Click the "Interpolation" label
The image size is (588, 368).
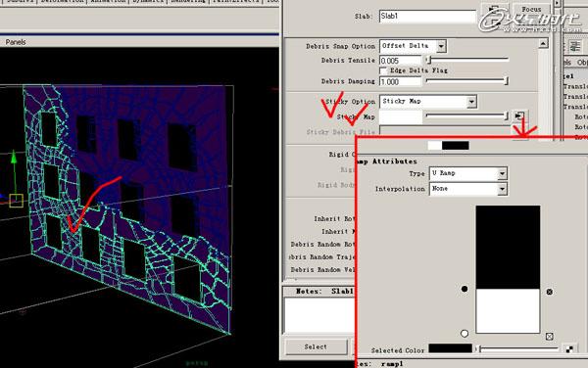[400, 189]
